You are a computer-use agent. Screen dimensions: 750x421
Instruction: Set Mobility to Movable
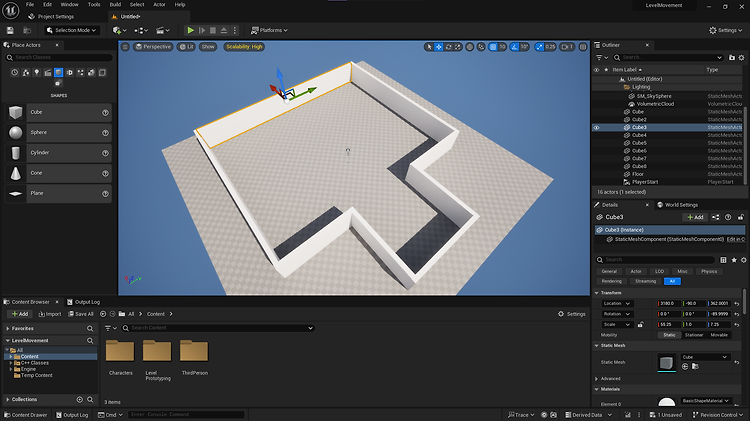click(719, 335)
